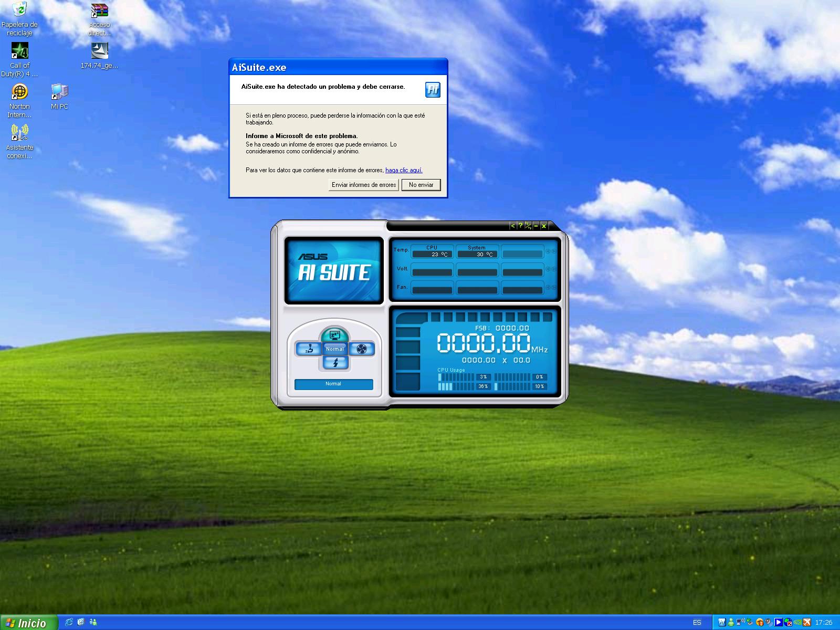
Task: Click Enviar informes de errores button
Action: tap(363, 185)
